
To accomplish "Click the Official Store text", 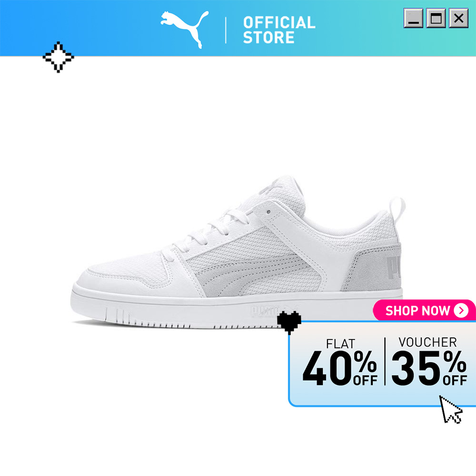I will click(279, 30).
